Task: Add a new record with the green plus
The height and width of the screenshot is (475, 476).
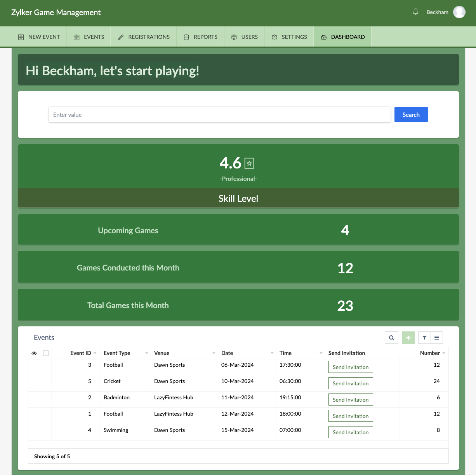Action: click(x=408, y=338)
